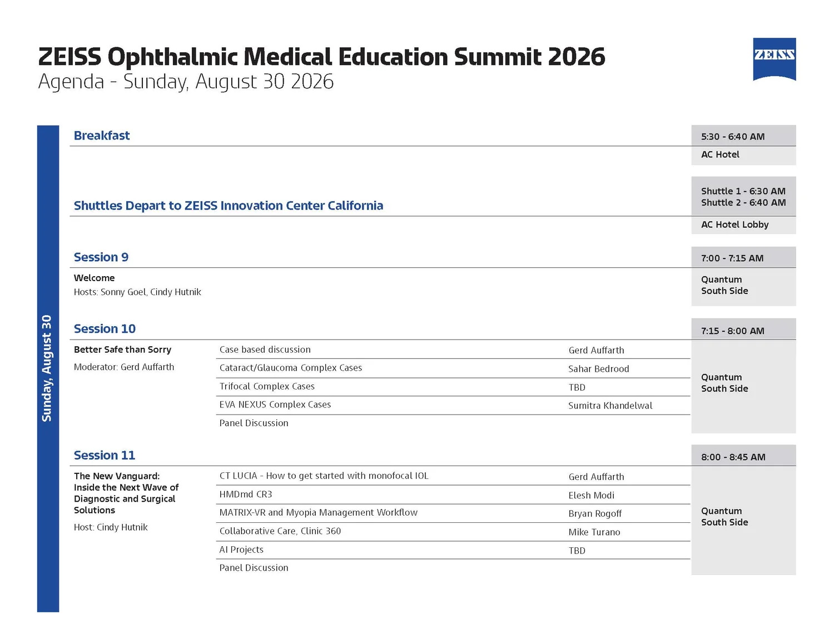This screenshot has width=834, height=644.
Task: Click Session 11 'Quantum South Side' location
Action: 724,517
